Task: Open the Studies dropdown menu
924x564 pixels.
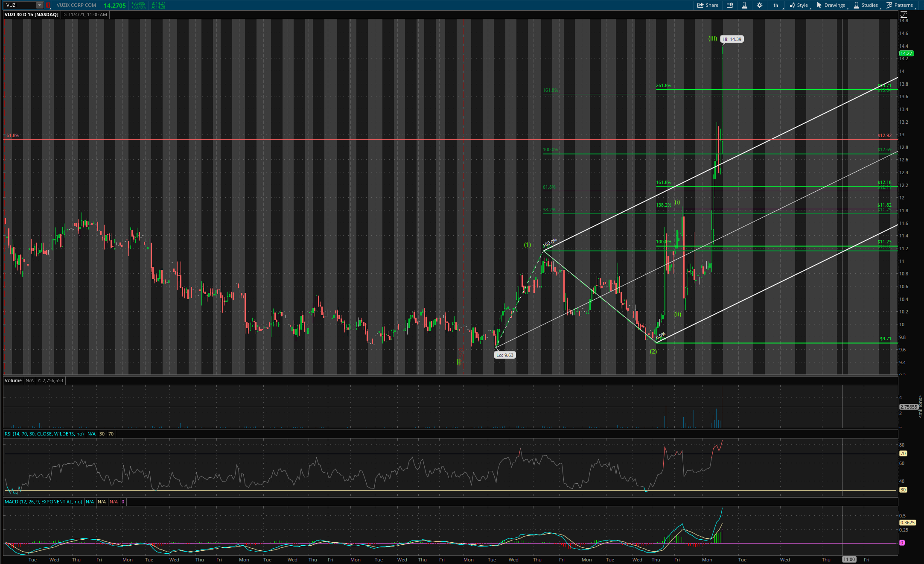Action: (866, 5)
